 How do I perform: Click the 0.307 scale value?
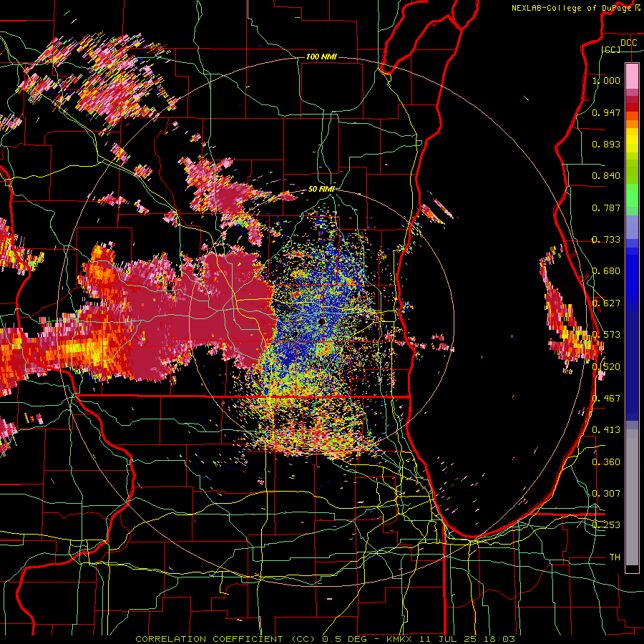tap(606, 494)
